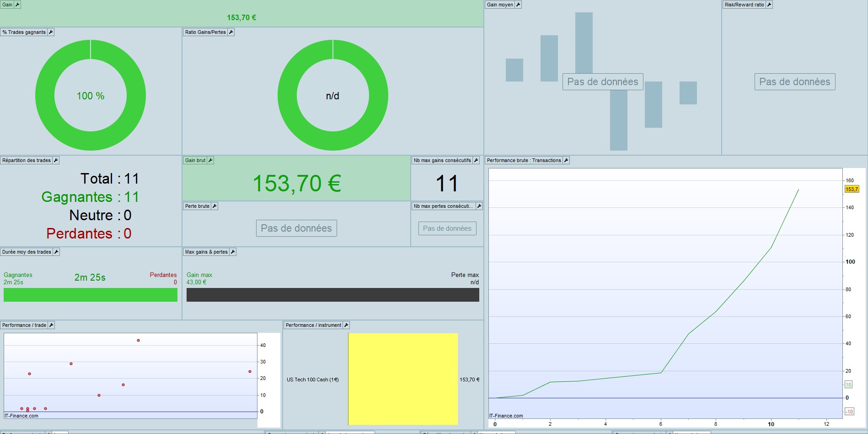The width and height of the screenshot is (868, 434).
Task: Open Gain brut panel wrench
Action: (210, 160)
